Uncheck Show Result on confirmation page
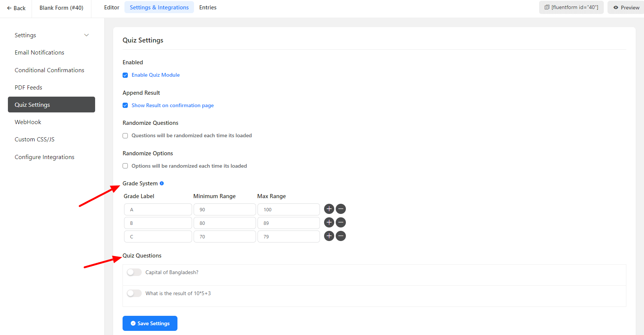Image resolution: width=644 pixels, height=335 pixels. [125, 106]
